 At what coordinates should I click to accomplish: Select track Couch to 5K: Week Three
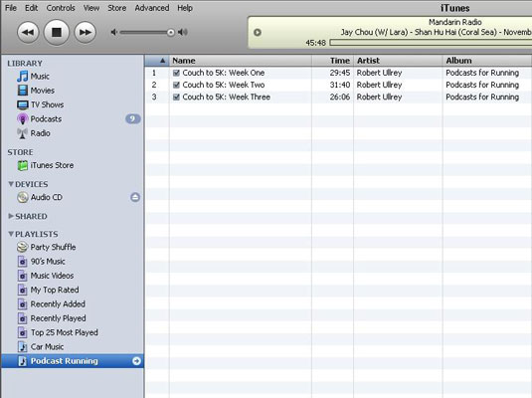click(x=227, y=98)
